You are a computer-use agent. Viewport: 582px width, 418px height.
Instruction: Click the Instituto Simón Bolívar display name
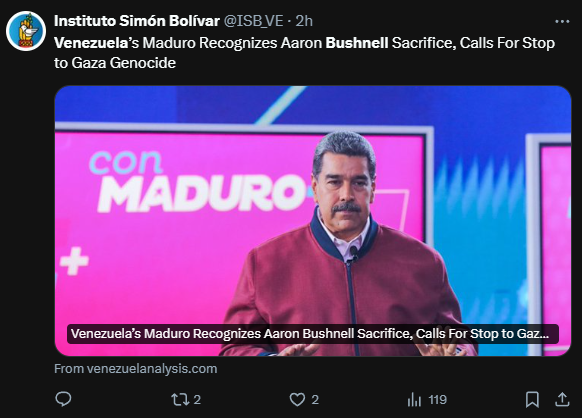[137, 21]
